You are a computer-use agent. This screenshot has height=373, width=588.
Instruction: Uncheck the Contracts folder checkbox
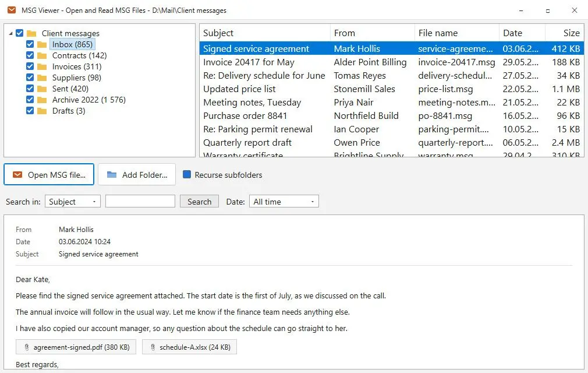tap(30, 55)
